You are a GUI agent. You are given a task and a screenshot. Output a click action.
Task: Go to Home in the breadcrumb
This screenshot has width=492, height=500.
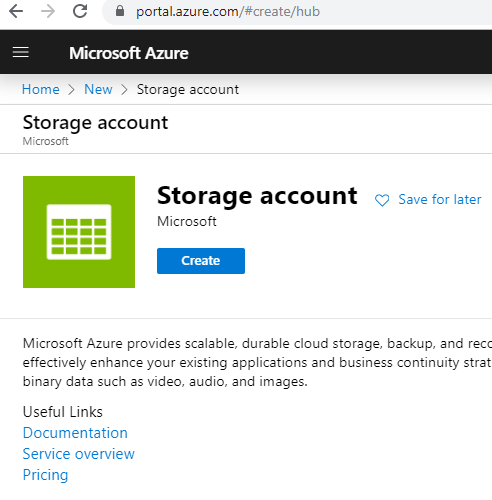point(41,89)
